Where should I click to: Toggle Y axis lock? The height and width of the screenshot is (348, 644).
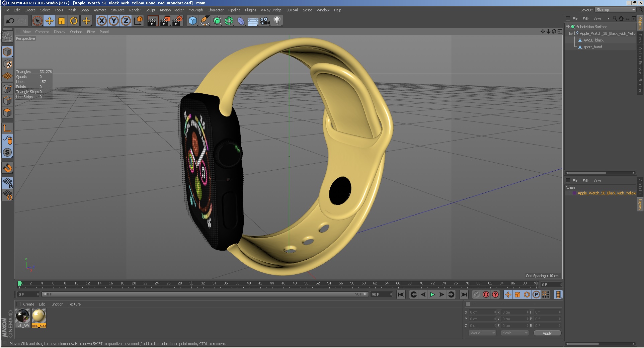click(x=114, y=21)
